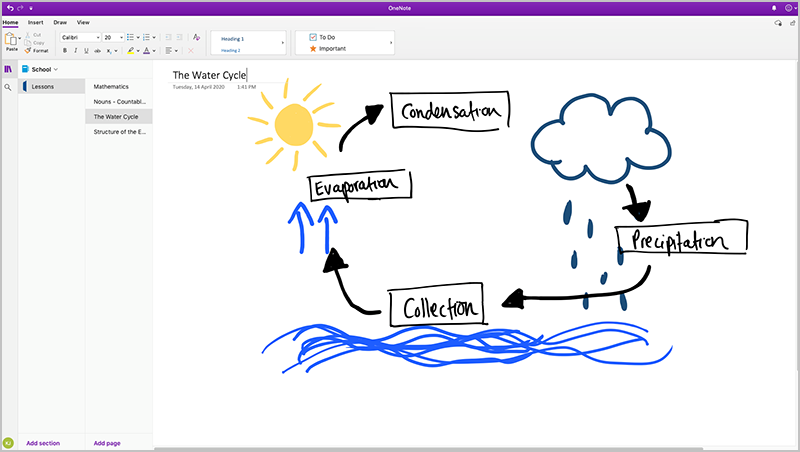Toggle strikethrough formatting
Viewport: 800px width, 452px height.
[x=99, y=50]
